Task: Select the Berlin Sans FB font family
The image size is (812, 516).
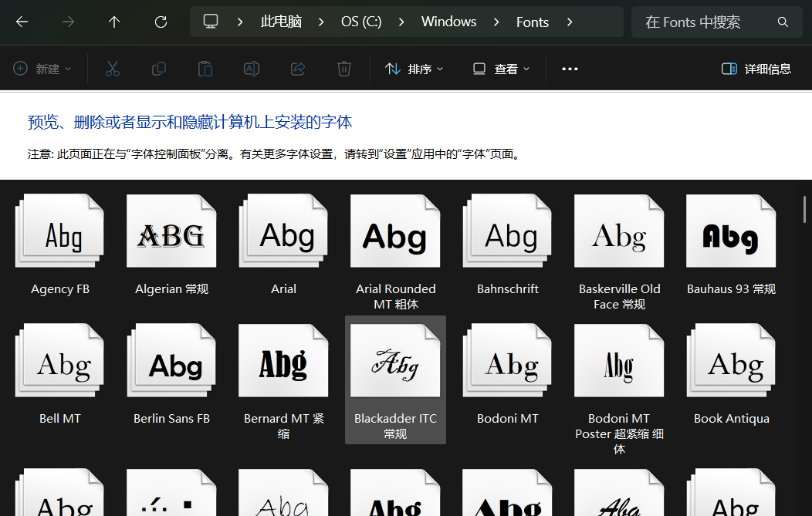Action: 171,374
